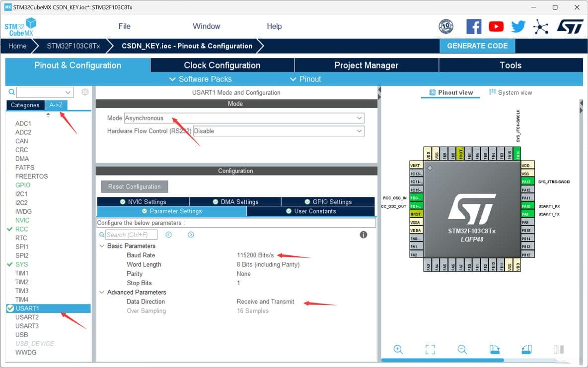588x368 pixels.
Task: Open the Mode dropdown set to Asynchronous
Action: pyautogui.click(x=244, y=119)
